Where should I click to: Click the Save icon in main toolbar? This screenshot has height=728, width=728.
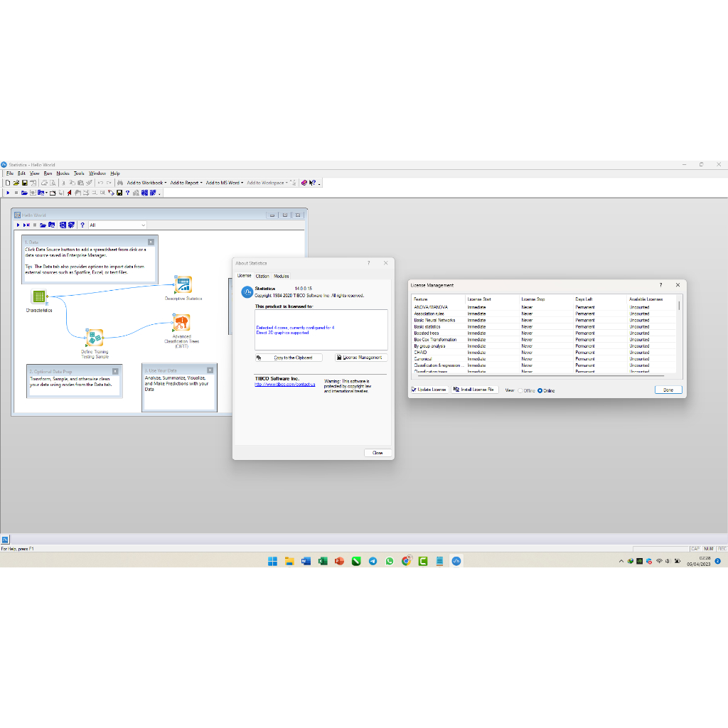coord(25,183)
